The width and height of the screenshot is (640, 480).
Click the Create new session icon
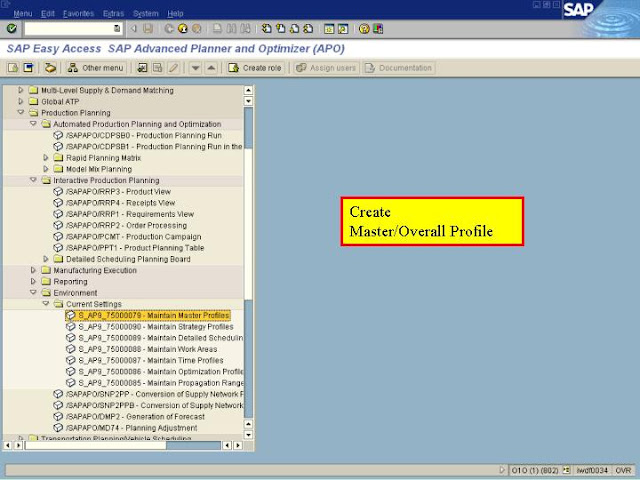pyautogui.click(x=329, y=29)
